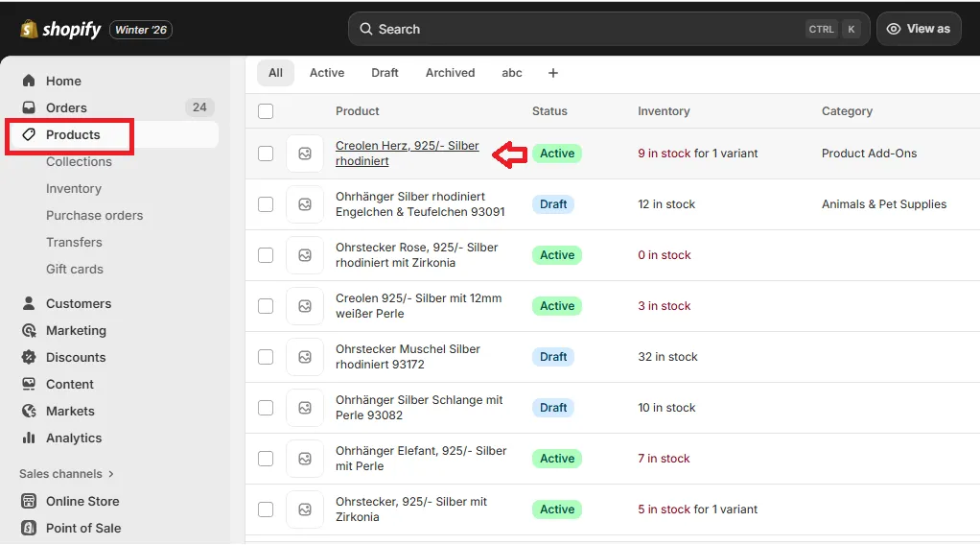Click the Home icon in the sidebar
The width and height of the screenshot is (980, 545).
pyautogui.click(x=29, y=81)
